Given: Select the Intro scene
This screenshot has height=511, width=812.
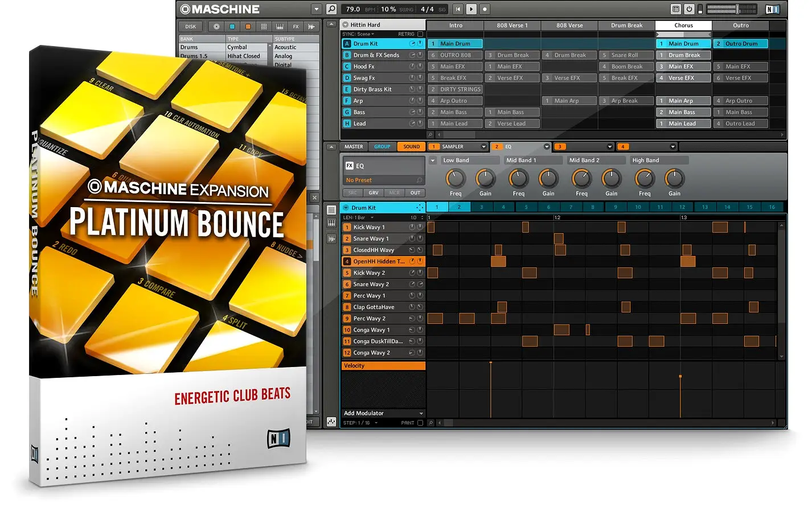Looking at the screenshot, I should point(456,26).
